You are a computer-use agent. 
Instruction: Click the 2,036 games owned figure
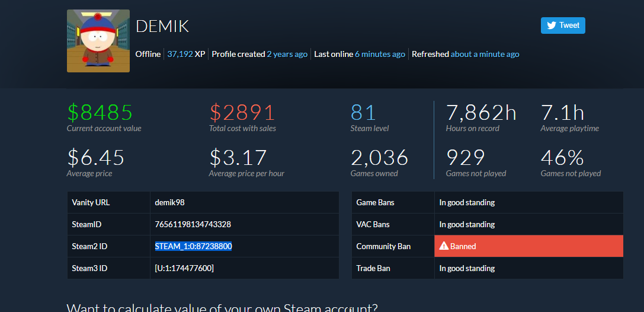click(x=379, y=158)
